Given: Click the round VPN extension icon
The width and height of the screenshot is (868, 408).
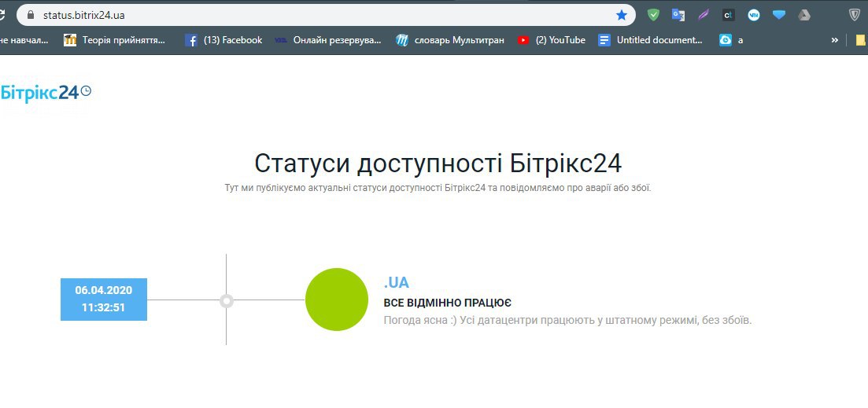Looking at the screenshot, I should [753, 16].
